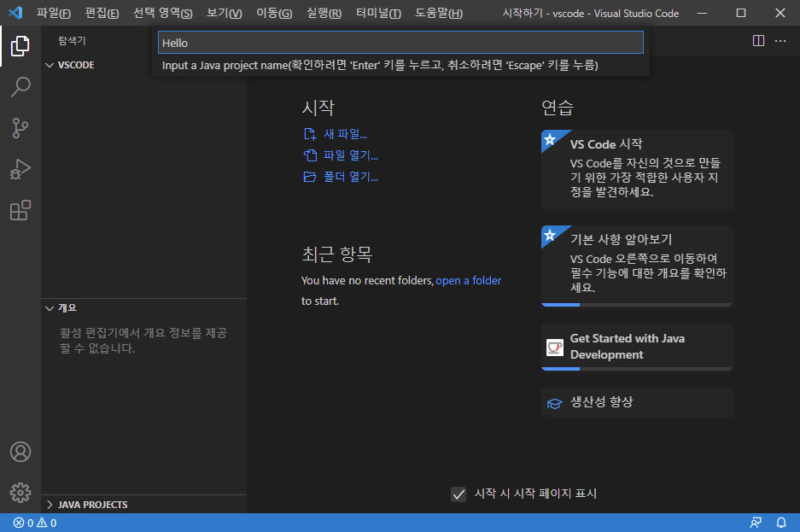This screenshot has height=532, width=800.
Task: Click the 폴더 열기... link
Action: (x=351, y=177)
